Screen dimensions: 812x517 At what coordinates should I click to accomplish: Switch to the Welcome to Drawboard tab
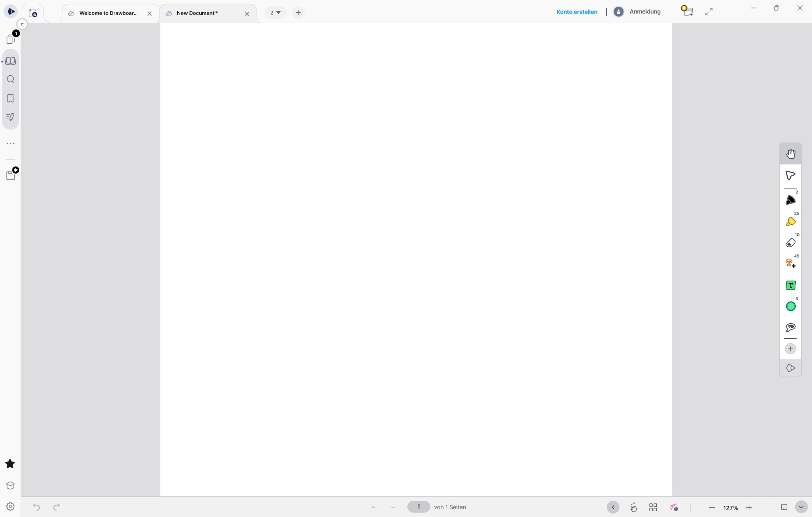click(x=108, y=13)
